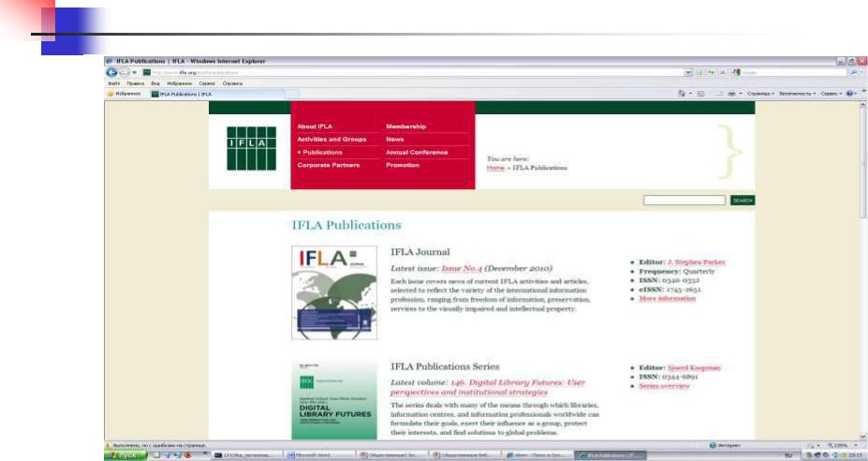The height and width of the screenshot is (461, 868).
Task: Click the taskbar language indicator RU
Action: (x=788, y=454)
